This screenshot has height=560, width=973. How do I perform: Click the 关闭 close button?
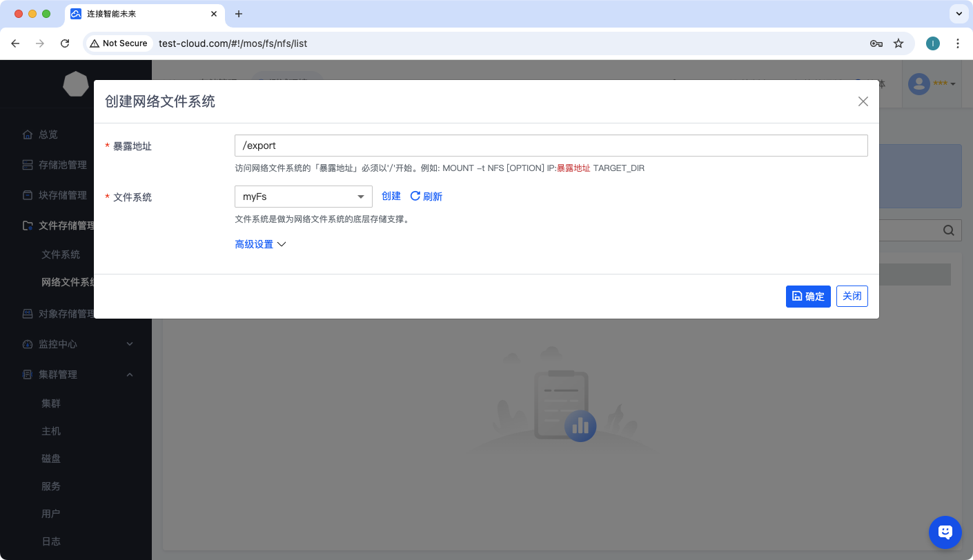(x=852, y=296)
